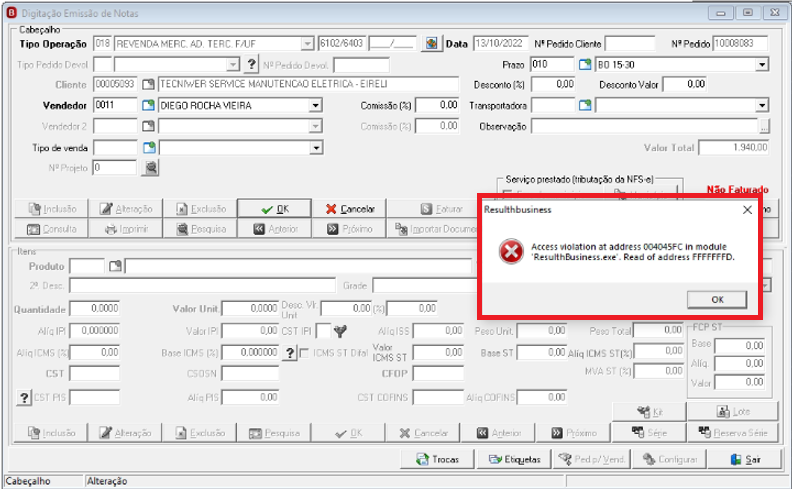Open the Transportadora lookup icon
The width and height of the screenshot is (792, 489).
(x=585, y=105)
